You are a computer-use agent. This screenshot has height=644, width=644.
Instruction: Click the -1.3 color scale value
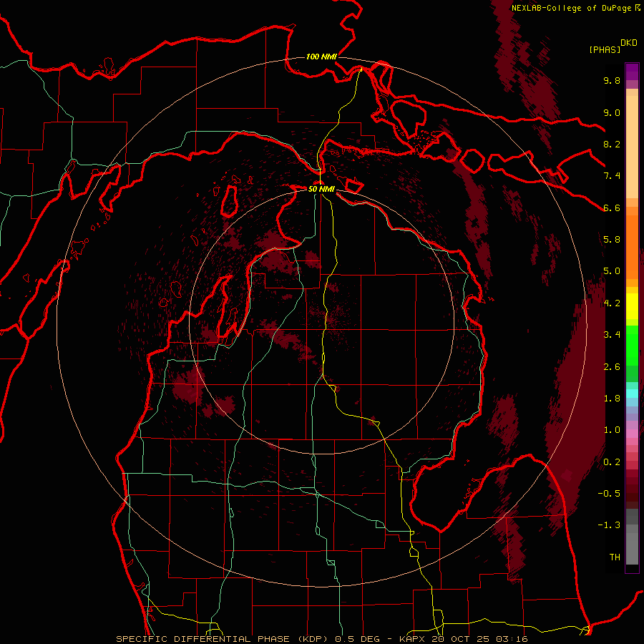(x=609, y=525)
